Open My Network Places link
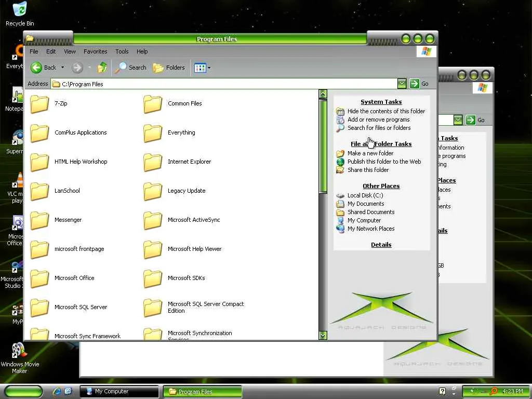Viewport: 532px width, 399px height. [371, 229]
